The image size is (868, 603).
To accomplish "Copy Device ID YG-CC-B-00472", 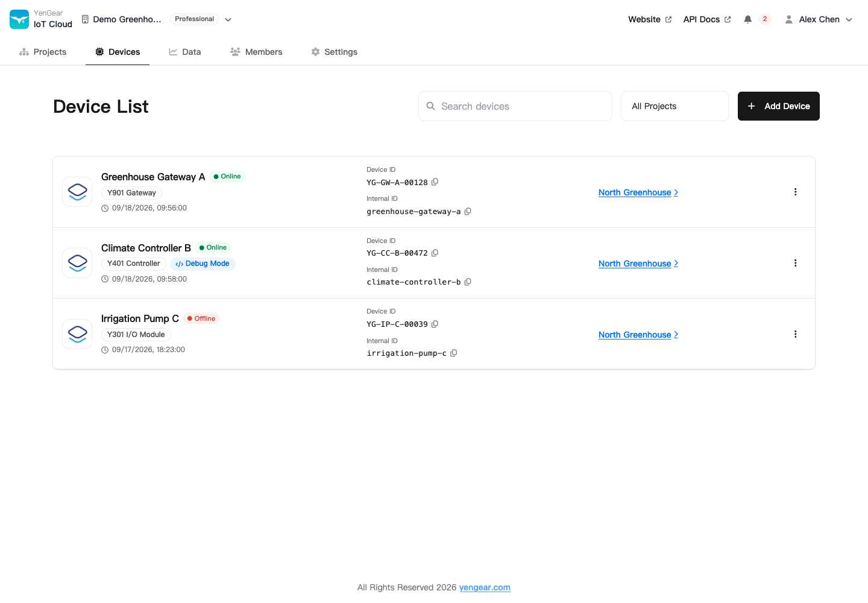I will [x=435, y=253].
